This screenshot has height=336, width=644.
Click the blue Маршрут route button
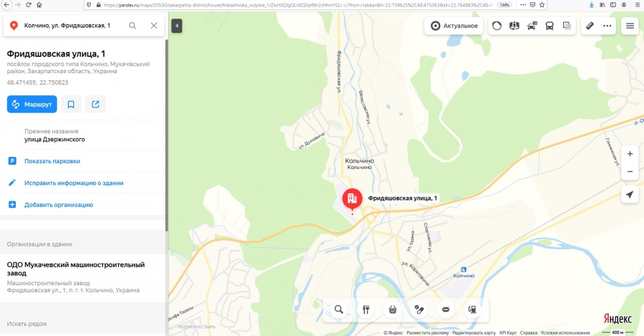(32, 105)
